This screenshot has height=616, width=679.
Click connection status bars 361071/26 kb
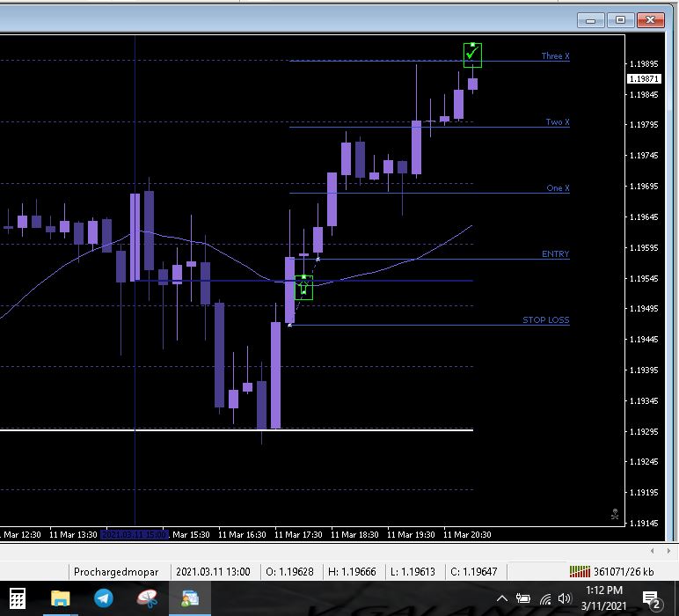tap(611, 572)
